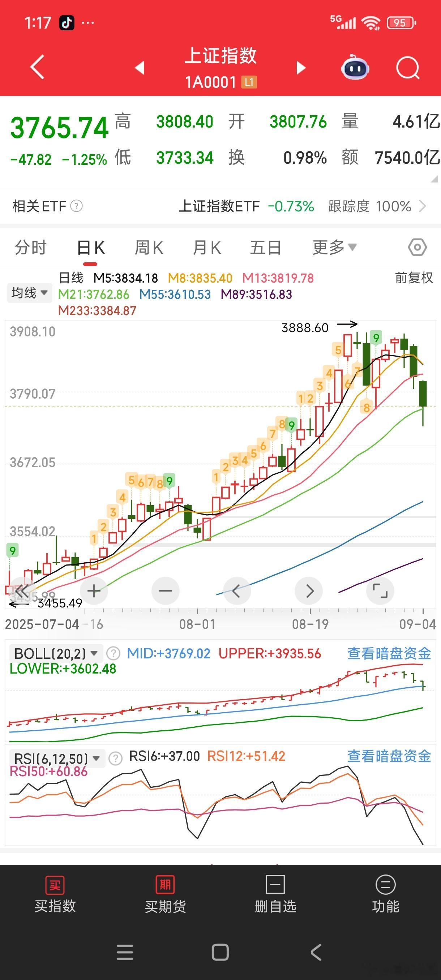Open the robot AI assistant icon
The height and width of the screenshot is (980, 441).
coord(355,67)
